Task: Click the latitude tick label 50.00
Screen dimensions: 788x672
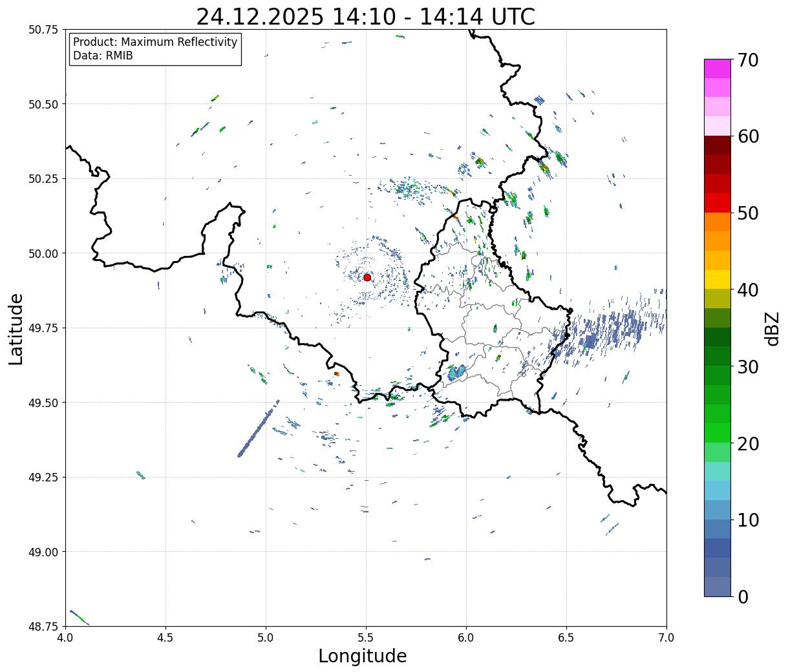Action: tap(43, 253)
